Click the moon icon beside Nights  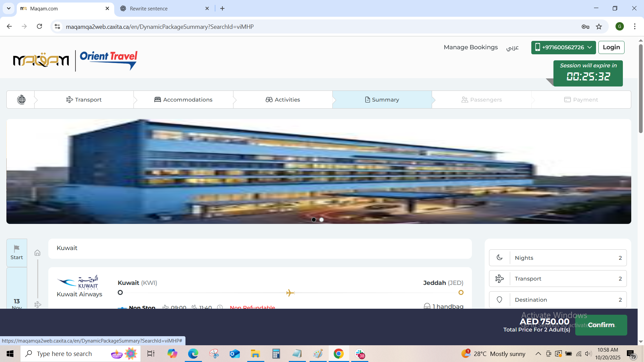point(499,257)
